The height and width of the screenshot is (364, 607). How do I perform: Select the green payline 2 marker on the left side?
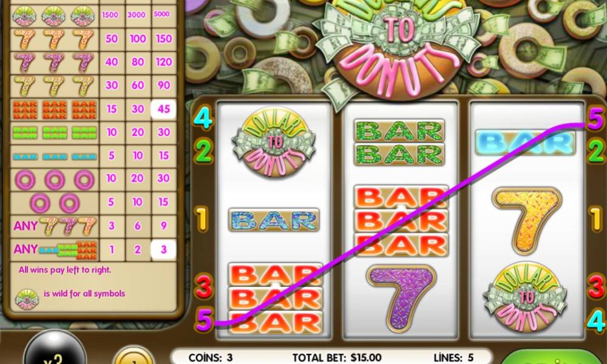(x=203, y=150)
